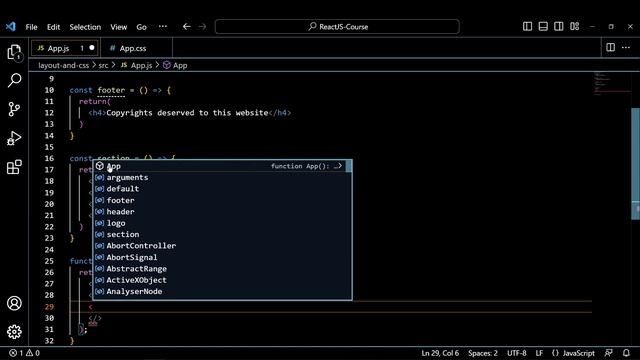The width and height of the screenshot is (640, 360).
Task: Open the View menu
Action: (118, 27)
